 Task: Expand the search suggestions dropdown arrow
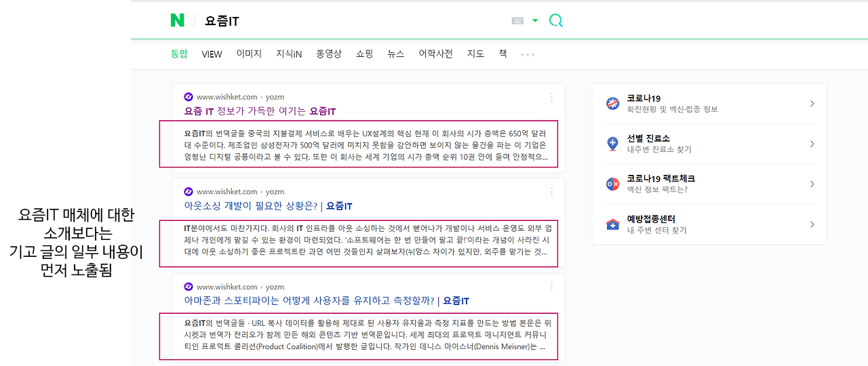pyautogui.click(x=535, y=21)
